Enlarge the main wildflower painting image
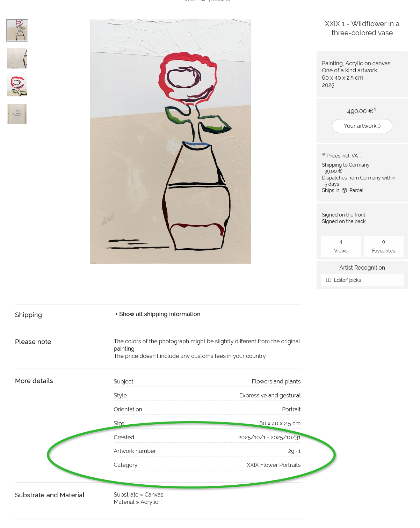Screen dimensions: 420x528 coord(171,141)
